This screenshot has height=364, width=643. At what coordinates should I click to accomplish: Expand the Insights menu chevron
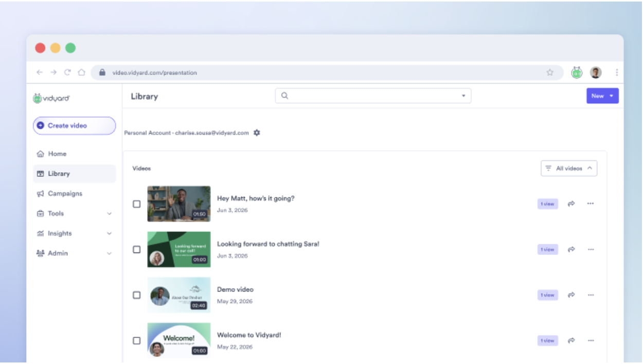click(109, 233)
